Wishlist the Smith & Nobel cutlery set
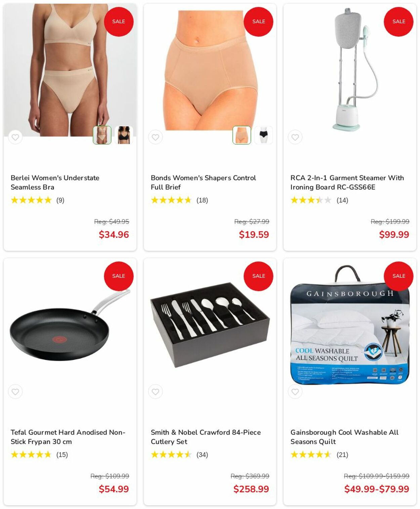 [155, 392]
